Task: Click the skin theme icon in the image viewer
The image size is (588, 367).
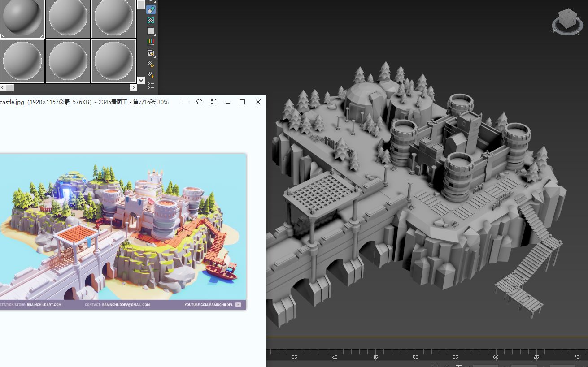Action: (x=199, y=102)
